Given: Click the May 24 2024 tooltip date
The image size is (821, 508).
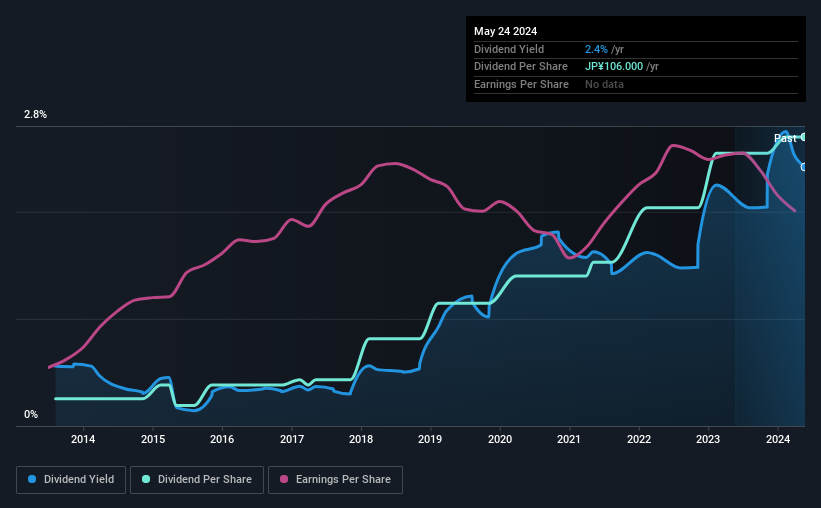Looking at the screenshot, I should (505, 31).
